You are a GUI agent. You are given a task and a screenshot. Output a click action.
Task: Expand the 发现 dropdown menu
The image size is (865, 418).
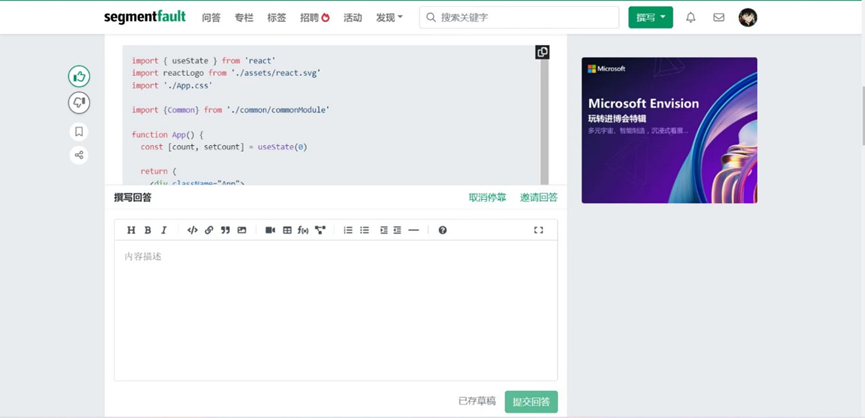[389, 18]
